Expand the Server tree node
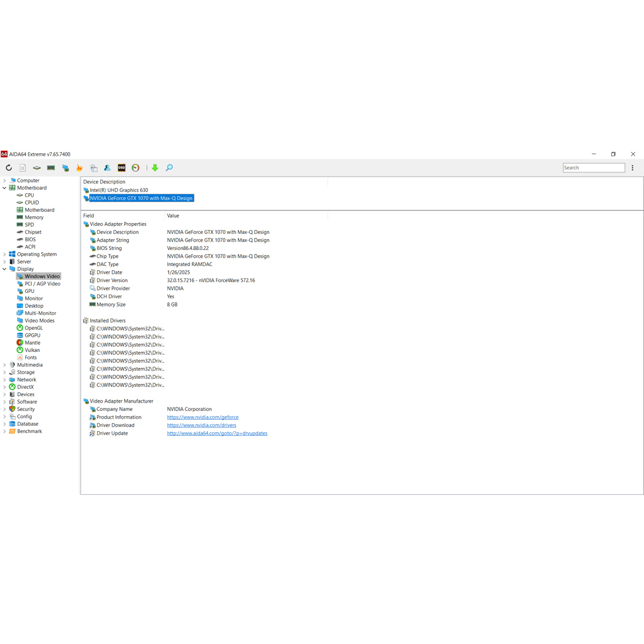This screenshot has height=644, width=644. 5,262
